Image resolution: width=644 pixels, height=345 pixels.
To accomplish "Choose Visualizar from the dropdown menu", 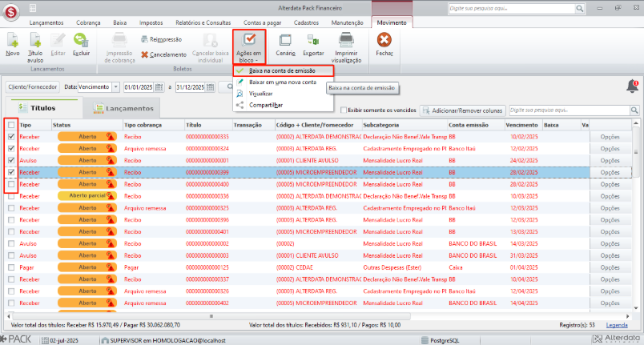I will click(x=283, y=94).
